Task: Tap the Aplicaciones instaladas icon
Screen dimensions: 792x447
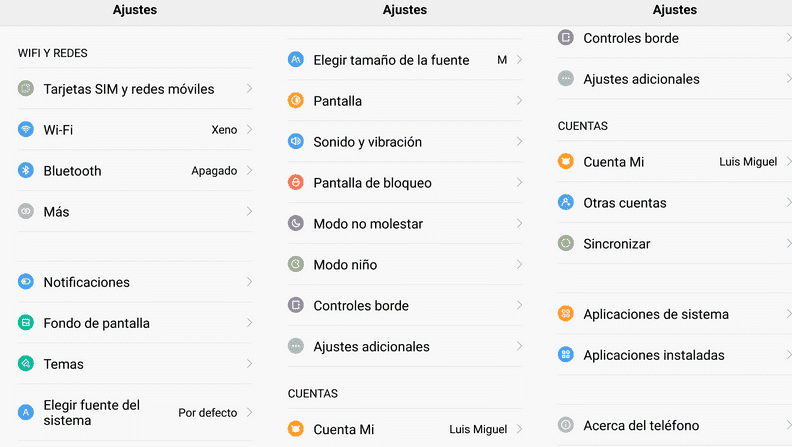Action: (x=566, y=355)
